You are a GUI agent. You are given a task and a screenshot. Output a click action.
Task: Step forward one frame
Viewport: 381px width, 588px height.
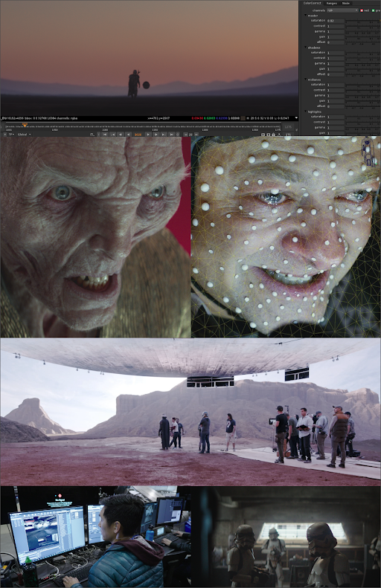(156, 135)
